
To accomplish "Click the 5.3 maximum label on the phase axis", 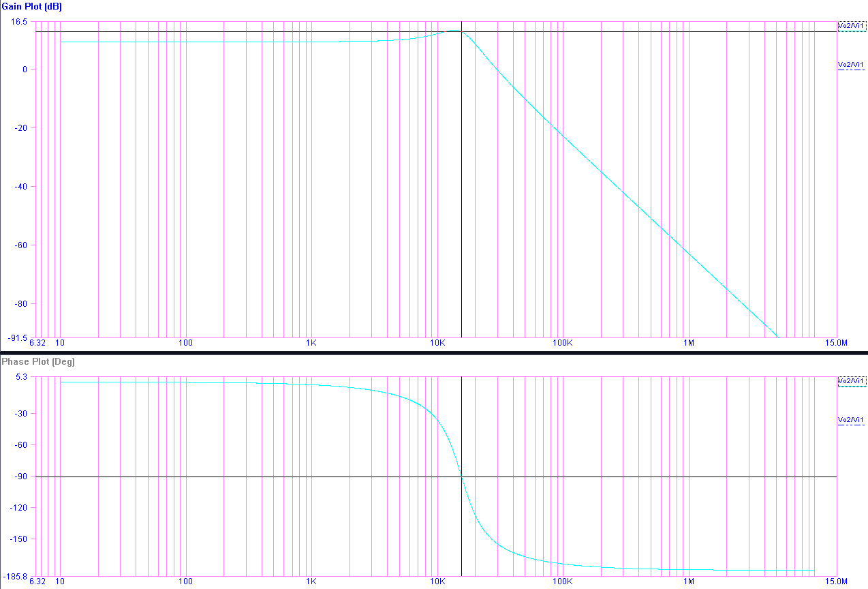I will pos(20,376).
